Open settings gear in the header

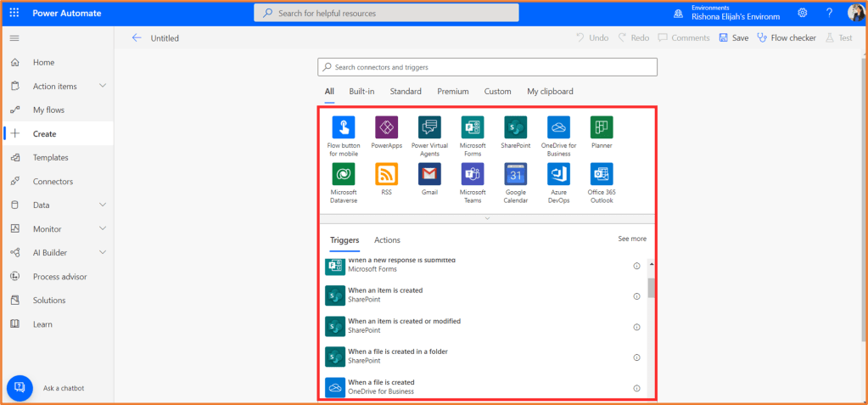pos(803,13)
